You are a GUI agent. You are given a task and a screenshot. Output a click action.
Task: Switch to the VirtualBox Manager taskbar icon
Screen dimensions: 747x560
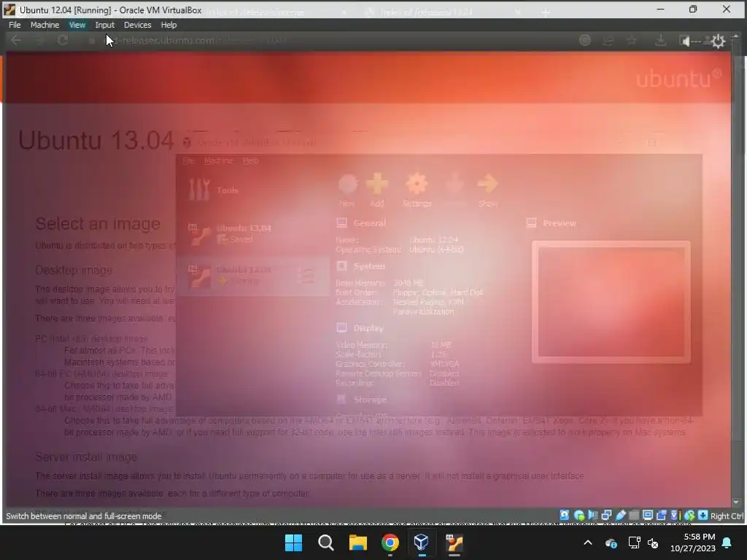[422, 542]
